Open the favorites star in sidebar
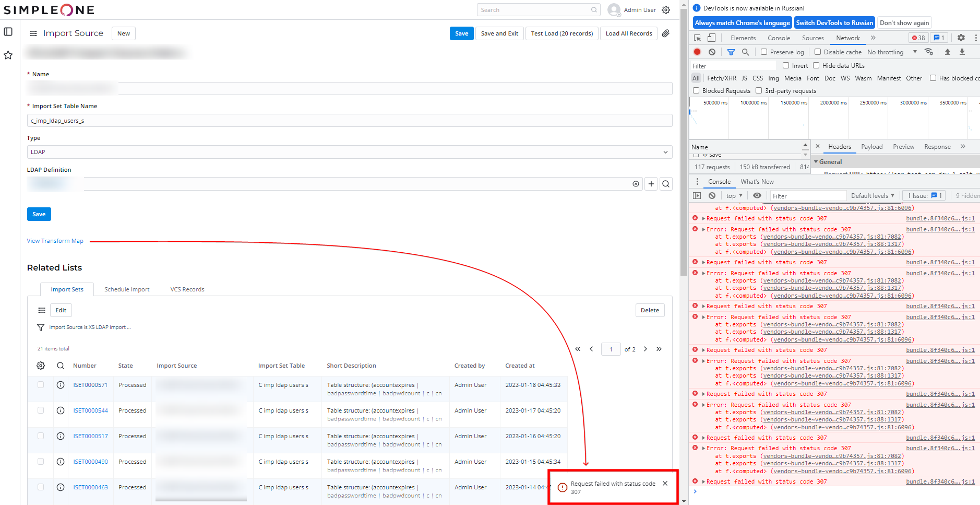Screen dimensions: 980x505 (x=8, y=55)
